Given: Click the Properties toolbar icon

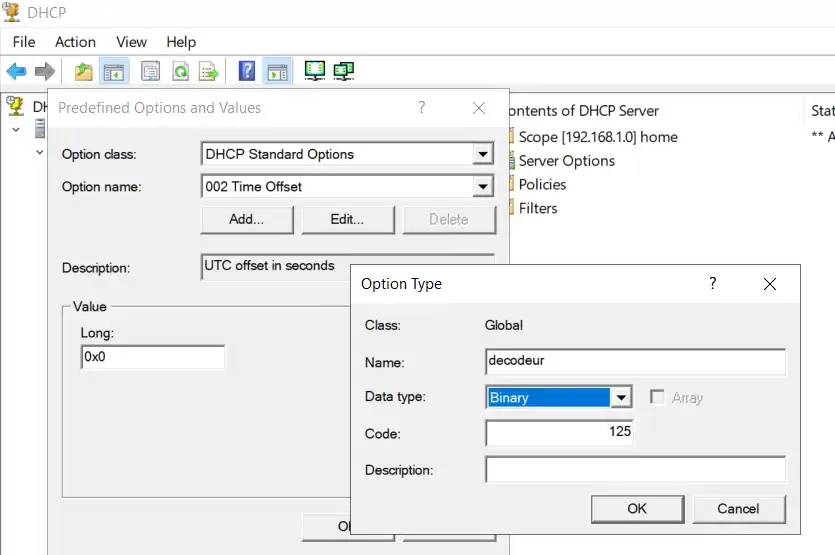Looking at the screenshot, I should pyautogui.click(x=151, y=71).
